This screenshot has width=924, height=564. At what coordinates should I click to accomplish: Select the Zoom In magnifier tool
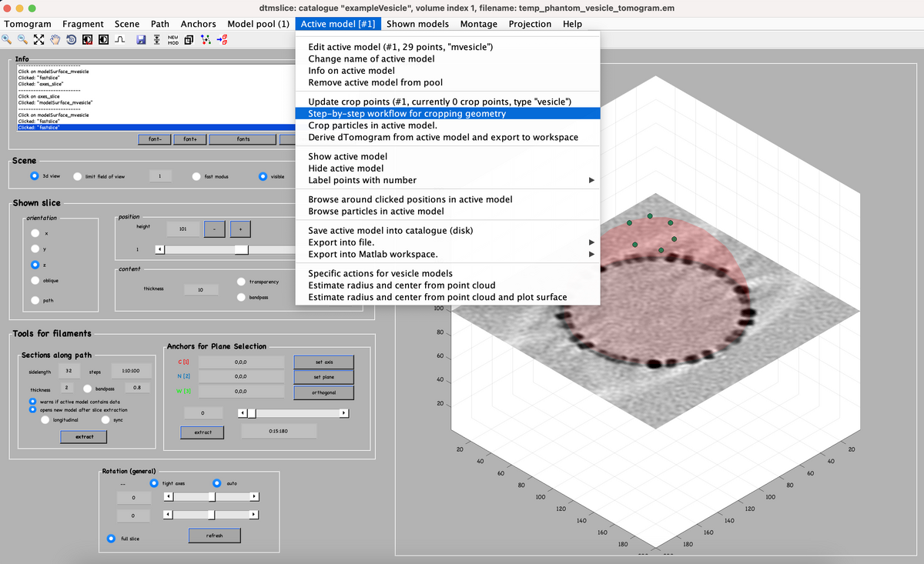coord(6,40)
